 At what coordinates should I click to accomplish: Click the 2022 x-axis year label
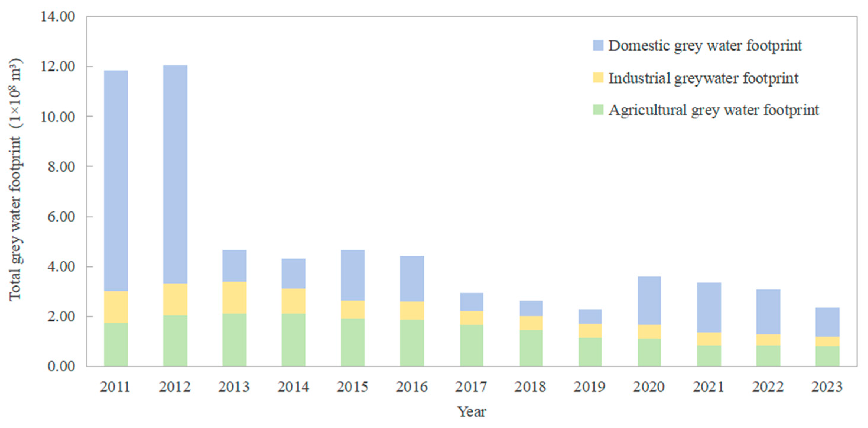pyautogui.click(x=768, y=387)
